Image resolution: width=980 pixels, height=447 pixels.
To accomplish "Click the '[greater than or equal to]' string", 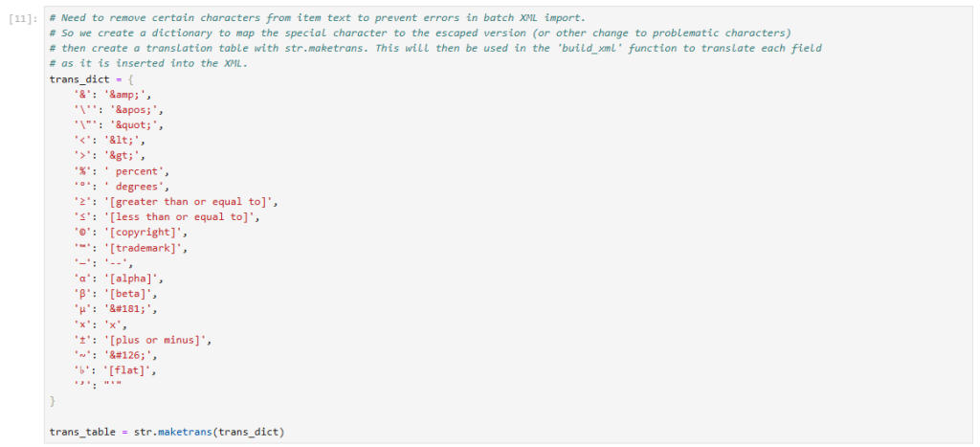I will pos(188,202).
